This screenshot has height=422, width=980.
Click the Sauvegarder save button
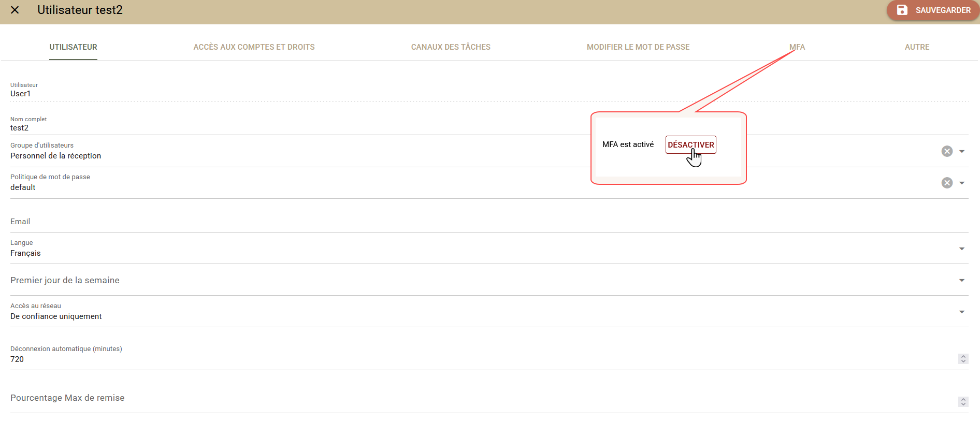[933, 10]
